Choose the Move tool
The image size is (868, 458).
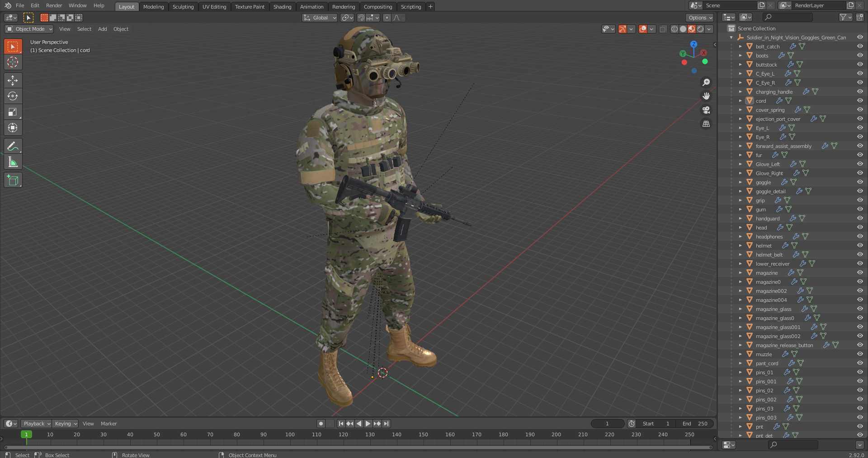(x=13, y=81)
